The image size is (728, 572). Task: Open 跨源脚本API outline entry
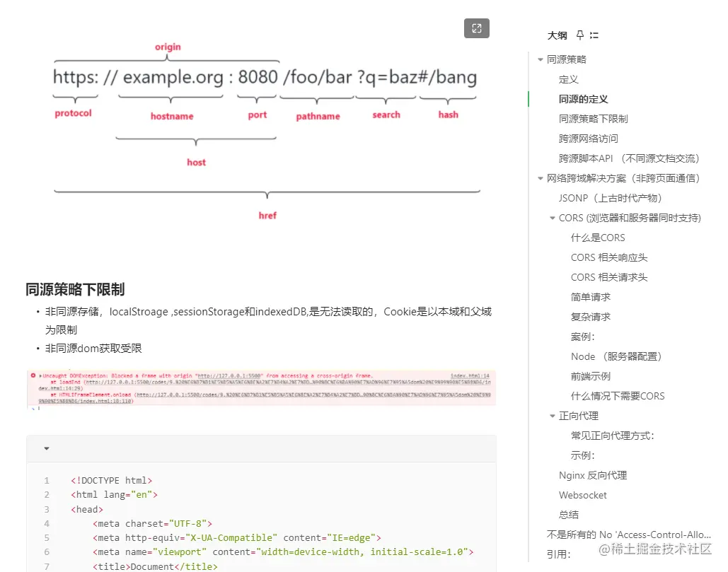[629, 158]
